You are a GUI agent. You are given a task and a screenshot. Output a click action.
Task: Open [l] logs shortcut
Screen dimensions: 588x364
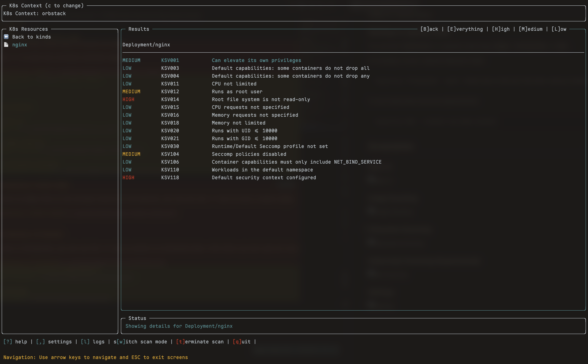93,342
